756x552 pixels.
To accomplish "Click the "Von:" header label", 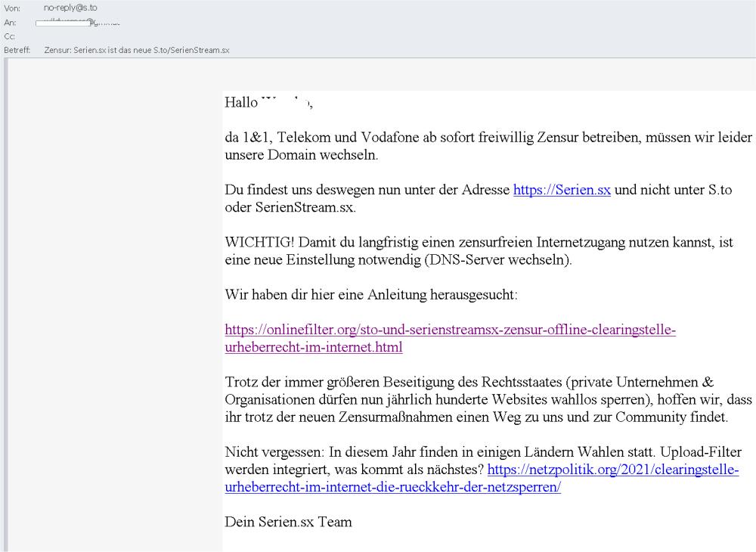I will (x=11, y=8).
